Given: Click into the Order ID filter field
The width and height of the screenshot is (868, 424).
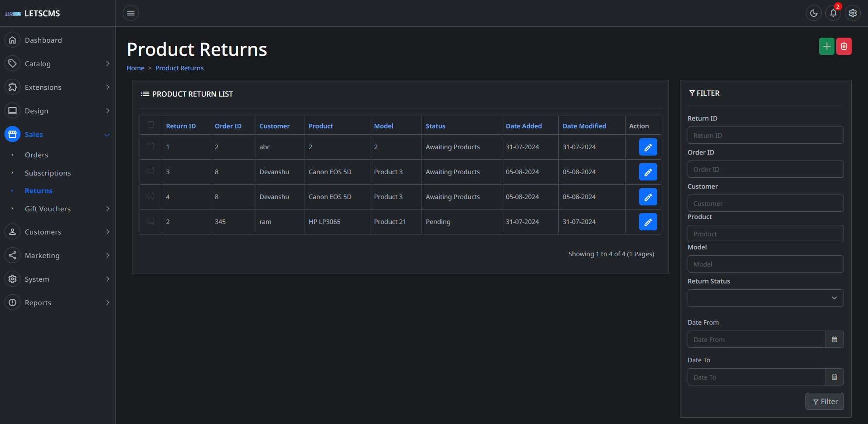Looking at the screenshot, I should click(765, 170).
